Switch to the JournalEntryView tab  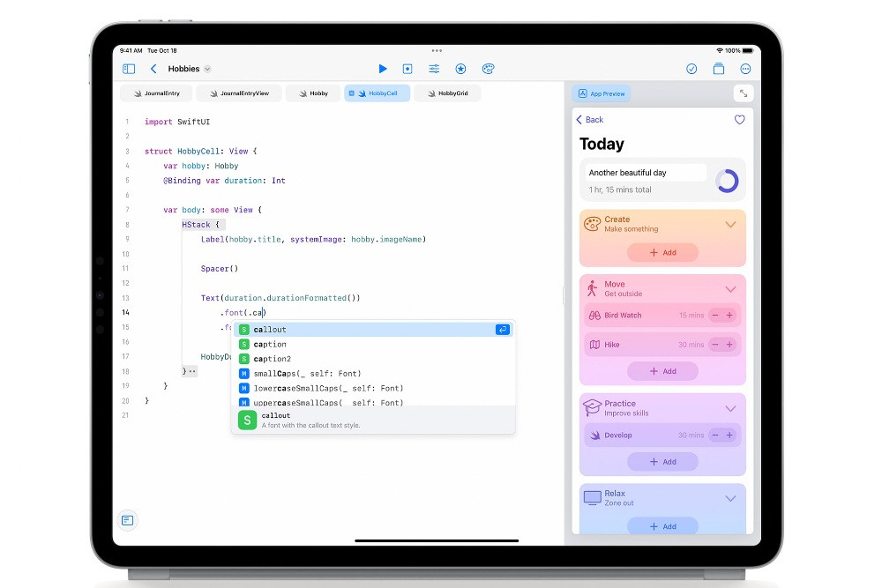(244, 93)
